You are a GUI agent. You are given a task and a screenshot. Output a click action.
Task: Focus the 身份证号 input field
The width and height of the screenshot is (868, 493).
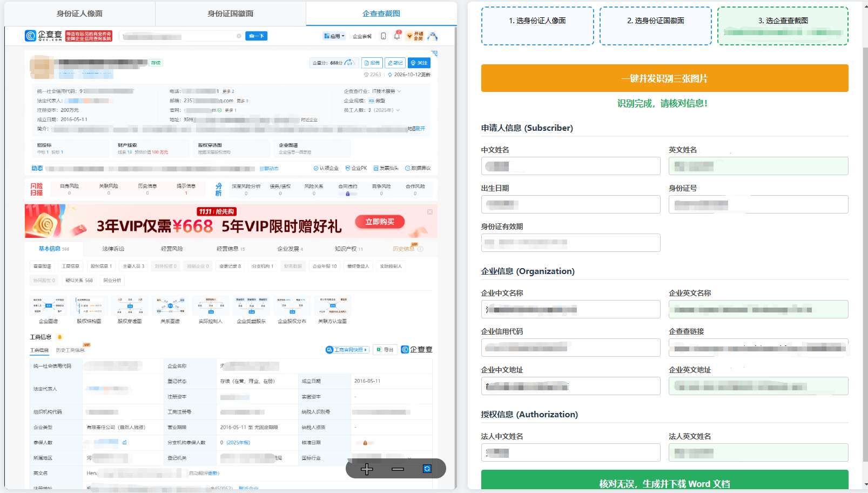pyautogui.click(x=758, y=204)
